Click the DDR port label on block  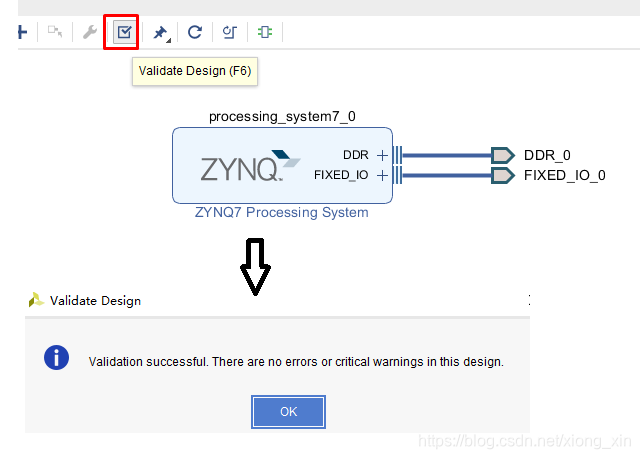coord(356,155)
